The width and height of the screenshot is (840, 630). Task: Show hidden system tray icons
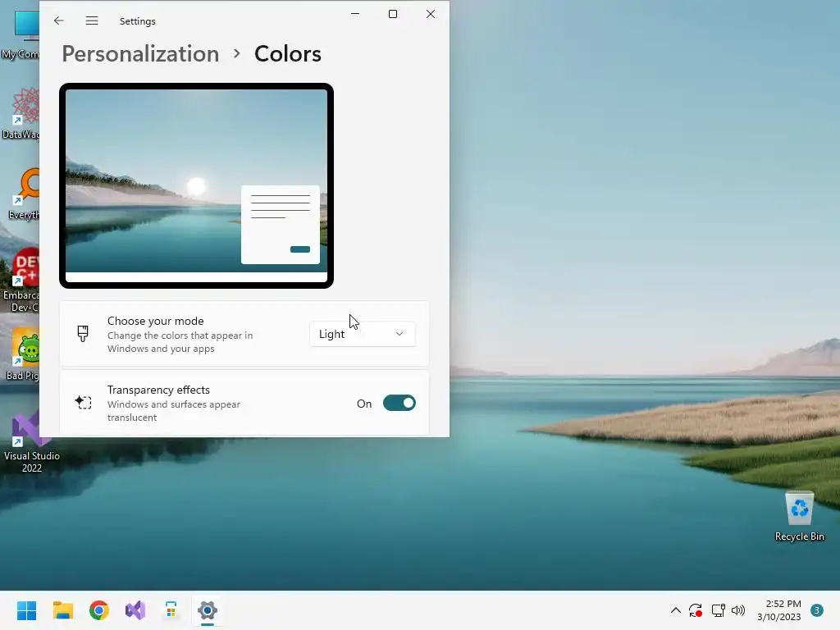(x=676, y=610)
